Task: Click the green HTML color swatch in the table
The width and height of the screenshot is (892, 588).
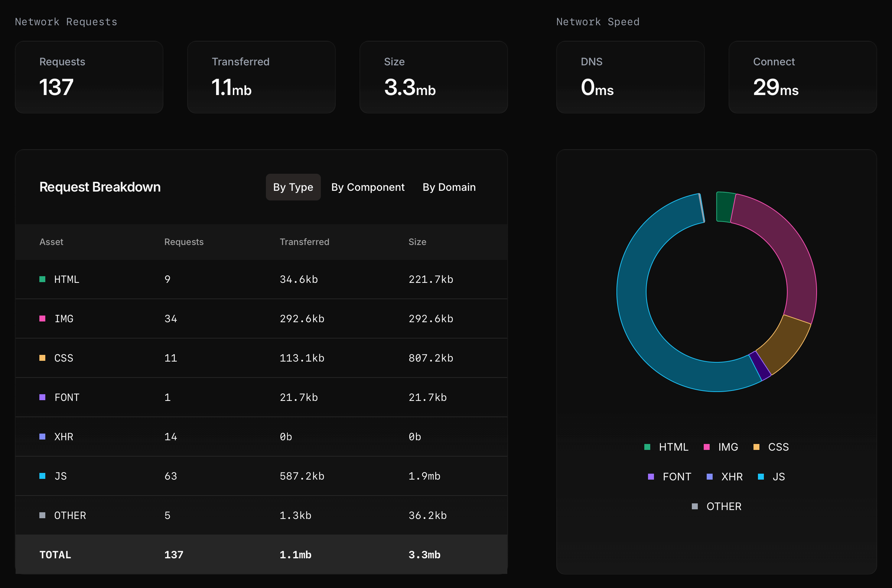Action: tap(42, 279)
